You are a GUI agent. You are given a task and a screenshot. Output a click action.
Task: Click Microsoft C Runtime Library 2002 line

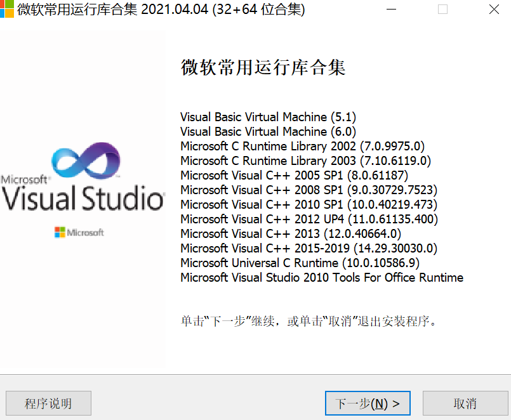302,147
